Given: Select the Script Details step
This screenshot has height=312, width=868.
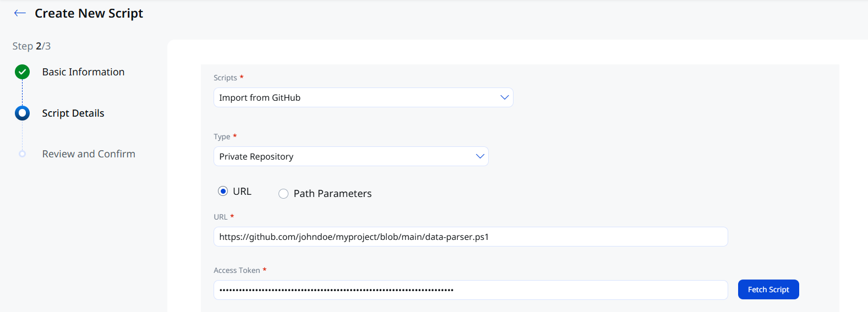Looking at the screenshot, I should (73, 113).
